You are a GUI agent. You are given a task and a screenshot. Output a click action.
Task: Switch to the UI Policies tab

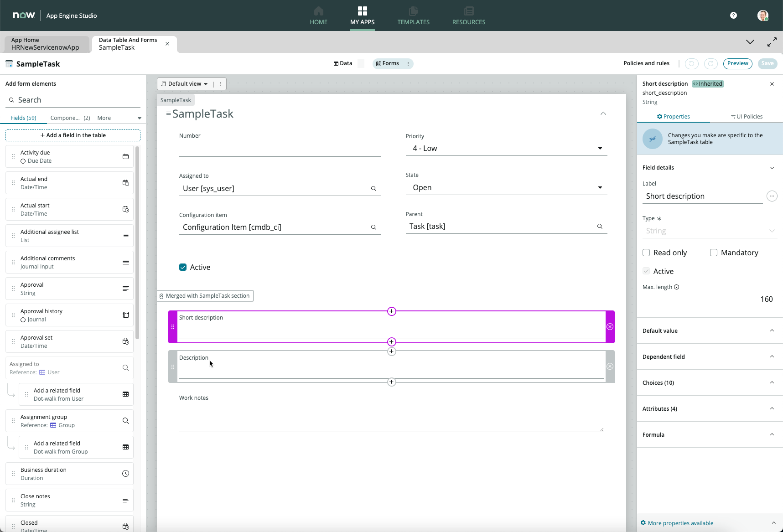click(747, 117)
